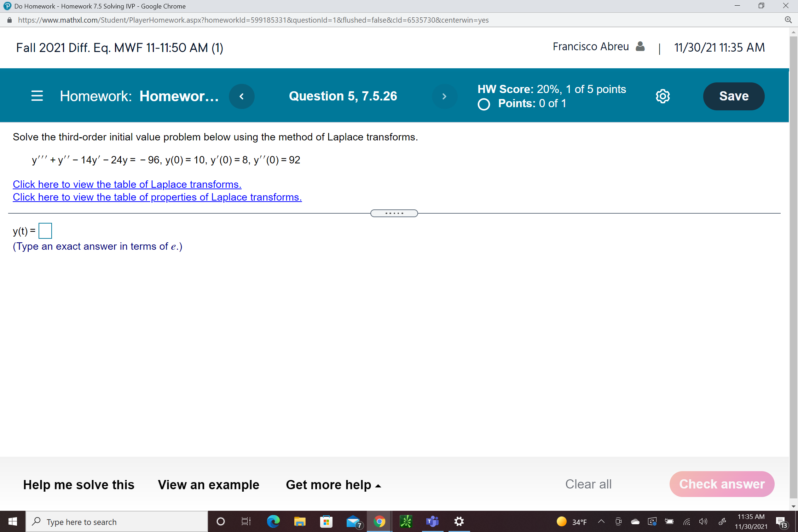The image size is (798, 532).
Task: Click the y(t) answer input box
Action: tap(45, 231)
